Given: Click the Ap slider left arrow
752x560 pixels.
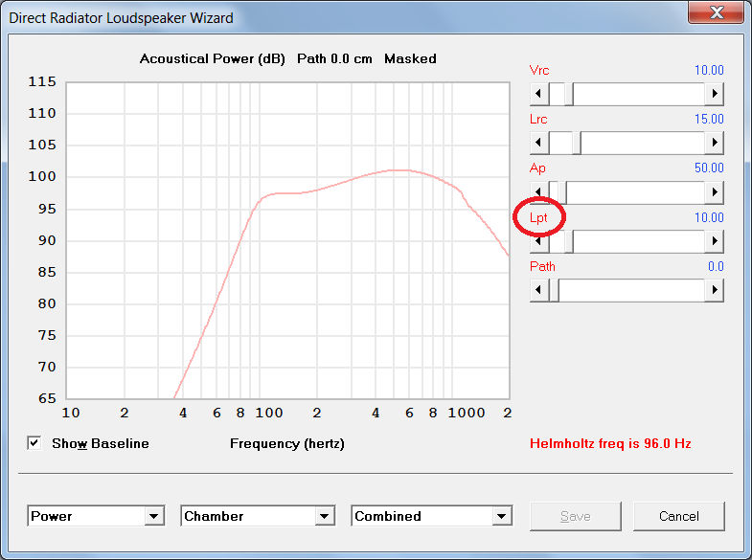Looking at the screenshot, I should (x=539, y=192).
